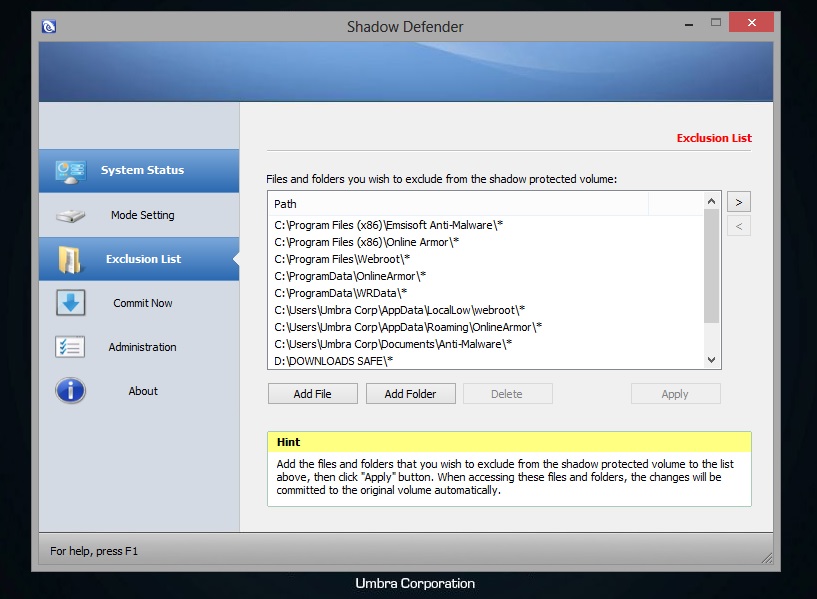Click the Commit Now download arrow icon
Image resolution: width=817 pixels, height=599 pixels.
pos(70,303)
